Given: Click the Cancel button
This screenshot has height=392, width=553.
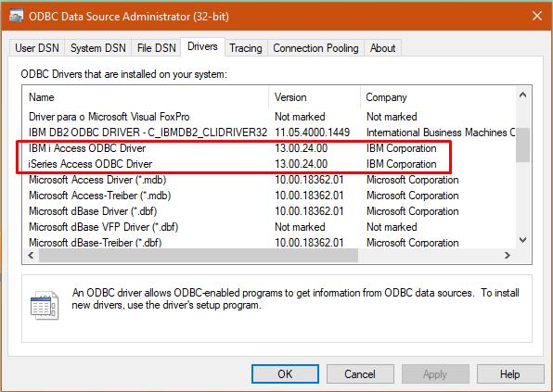Looking at the screenshot, I should [360, 374].
